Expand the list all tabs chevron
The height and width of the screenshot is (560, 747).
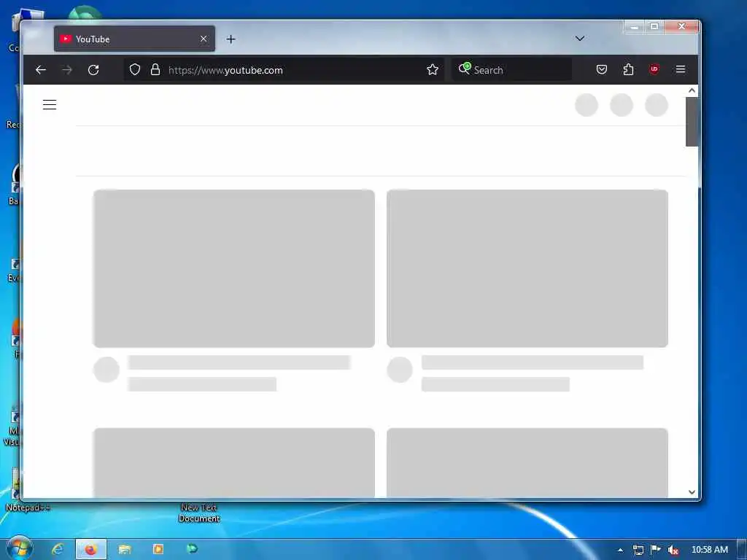tap(580, 39)
